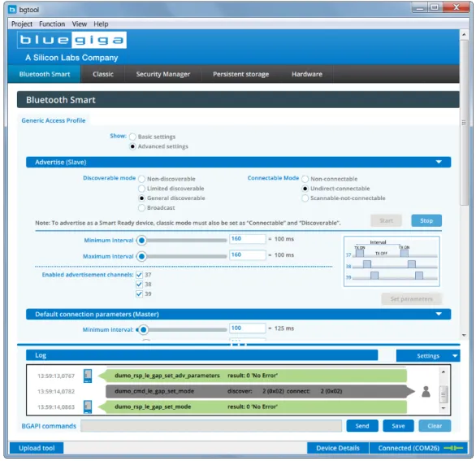
Task: Click the advertise Minimum Interval value field
Action: point(248,239)
